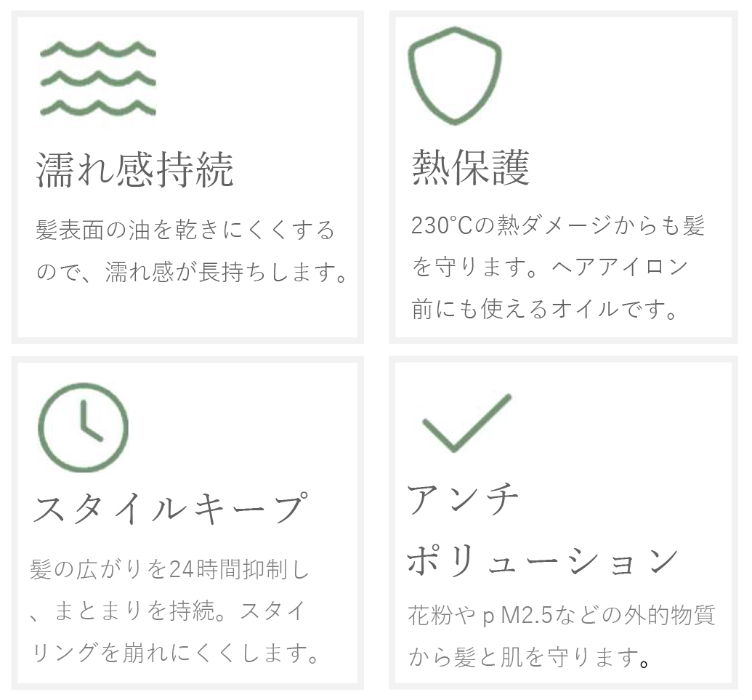Click the ので、濡れ感が長持ちします text line

192,272
